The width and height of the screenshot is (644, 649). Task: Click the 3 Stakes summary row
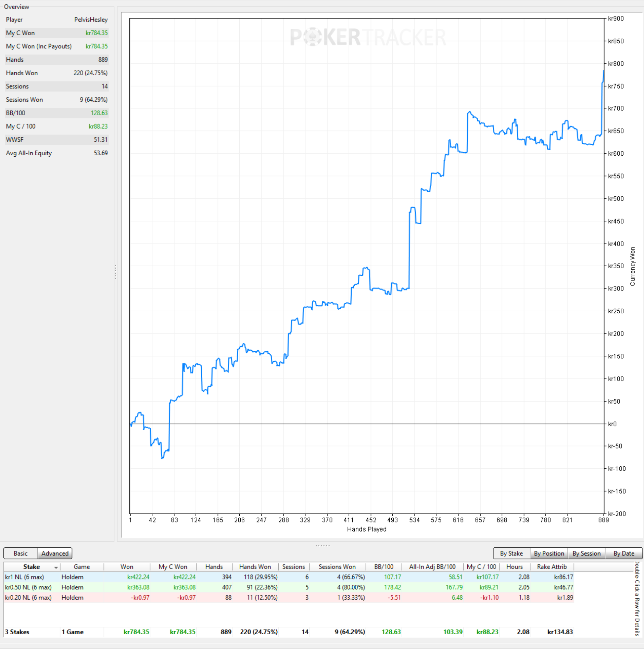click(x=289, y=632)
